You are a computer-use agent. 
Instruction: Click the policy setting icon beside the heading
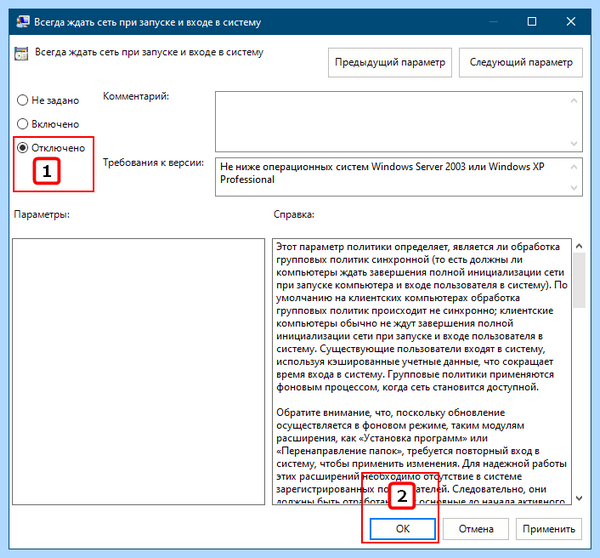coord(21,54)
